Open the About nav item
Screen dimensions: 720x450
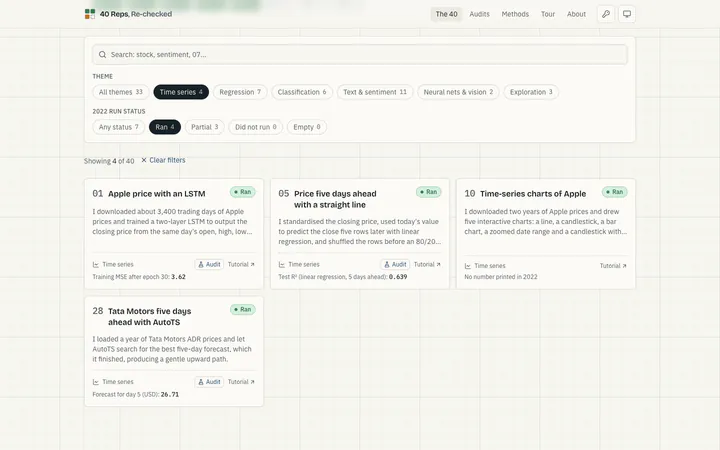pos(576,14)
